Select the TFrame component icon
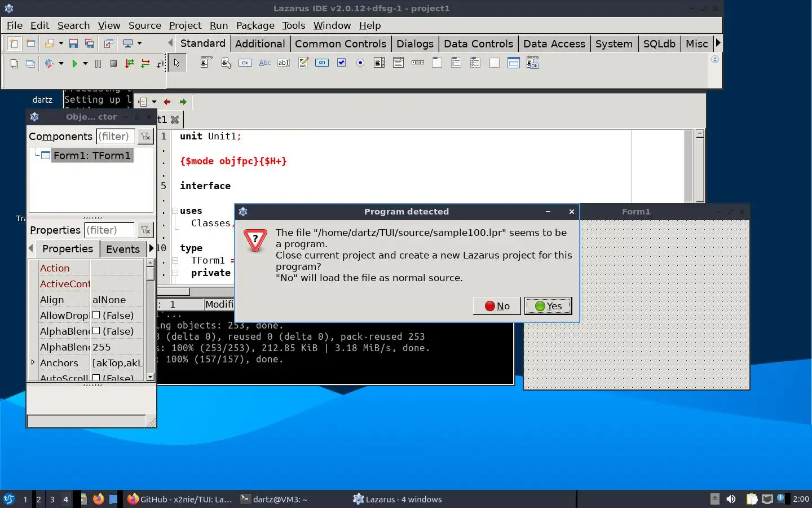The width and height of the screenshot is (812, 508). 514,63
